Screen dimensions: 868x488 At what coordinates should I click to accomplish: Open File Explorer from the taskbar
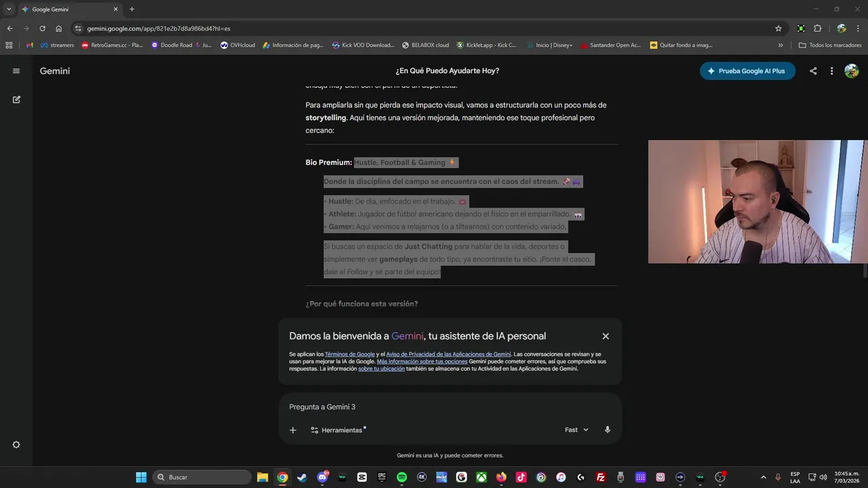click(x=262, y=477)
